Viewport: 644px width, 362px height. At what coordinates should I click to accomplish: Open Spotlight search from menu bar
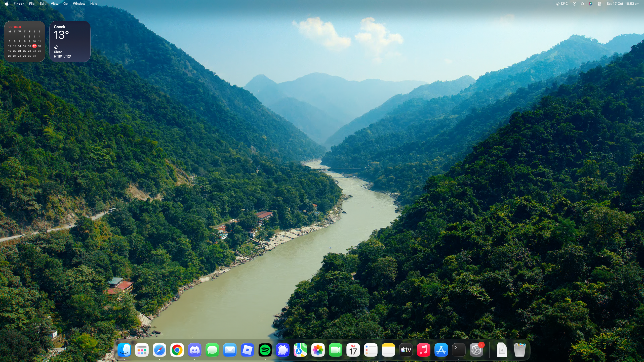(x=583, y=4)
